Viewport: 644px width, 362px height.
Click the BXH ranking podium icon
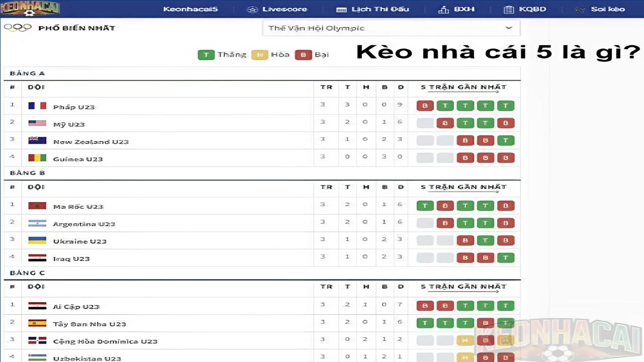coord(443,10)
